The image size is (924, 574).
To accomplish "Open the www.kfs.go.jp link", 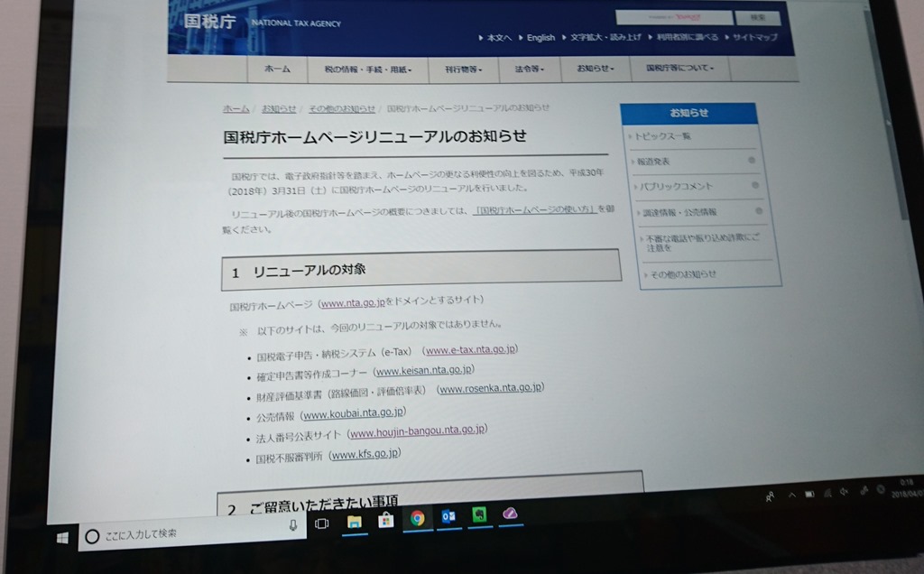I will (366, 454).
